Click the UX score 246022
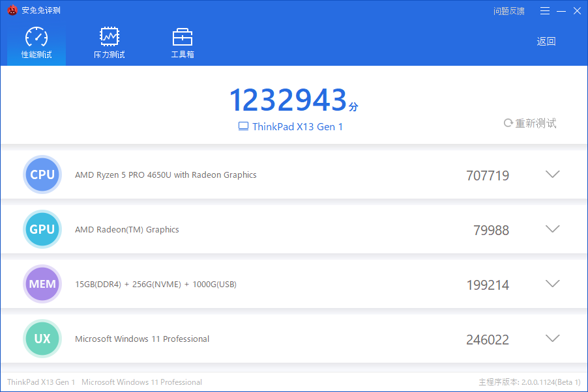 (488, 339)
